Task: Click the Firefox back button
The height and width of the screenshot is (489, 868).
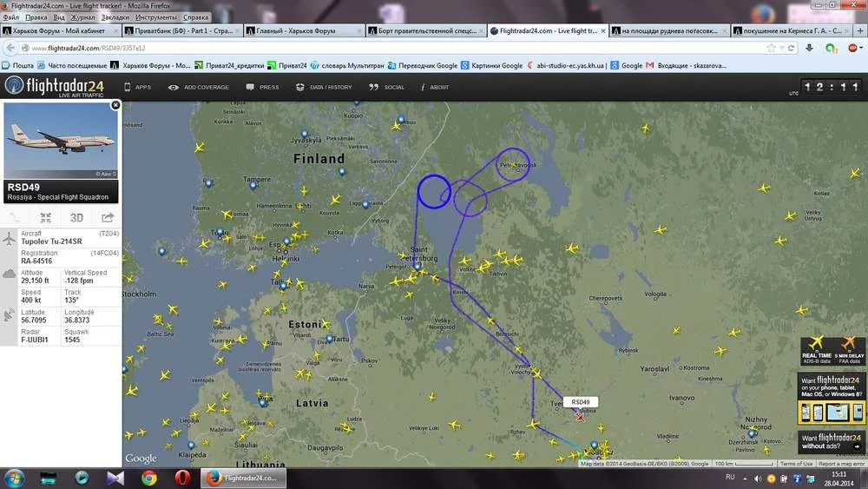Action: click(10, 48)
